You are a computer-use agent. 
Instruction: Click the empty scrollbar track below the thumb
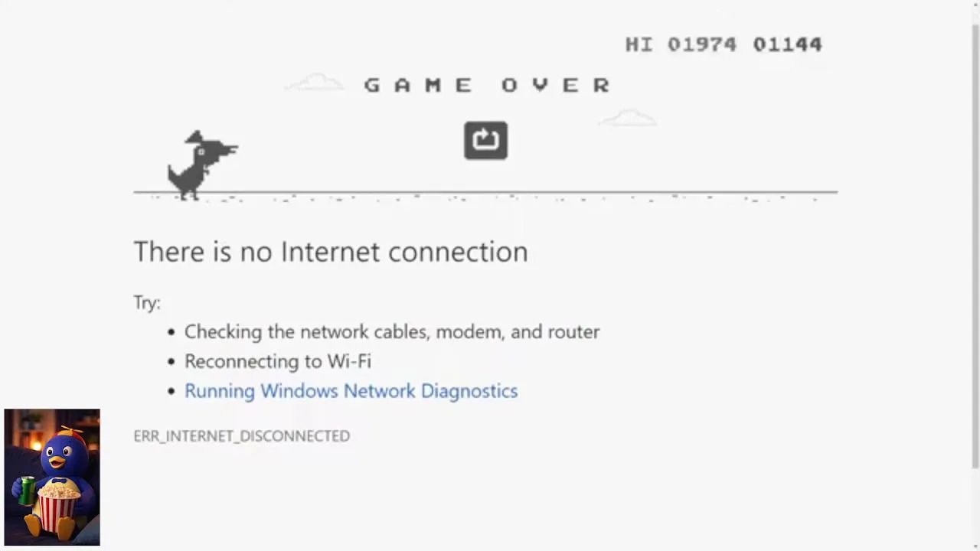tap(975, 505)
